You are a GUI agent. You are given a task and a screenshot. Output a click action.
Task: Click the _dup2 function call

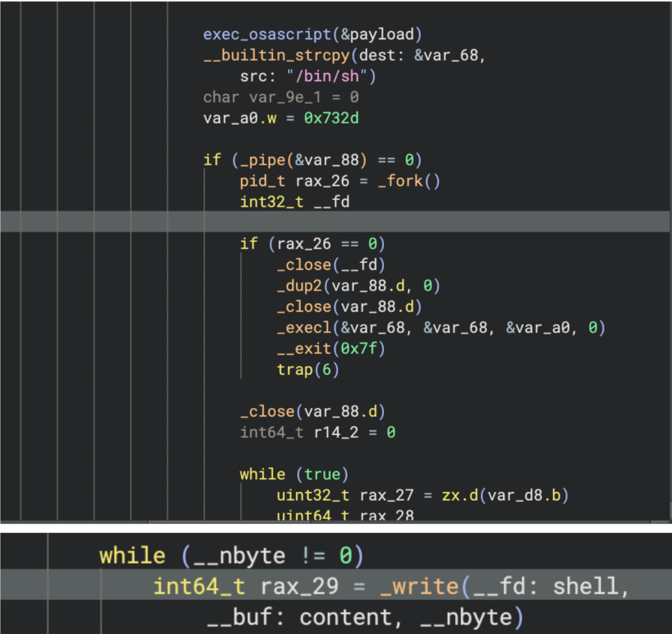point(299,286)
